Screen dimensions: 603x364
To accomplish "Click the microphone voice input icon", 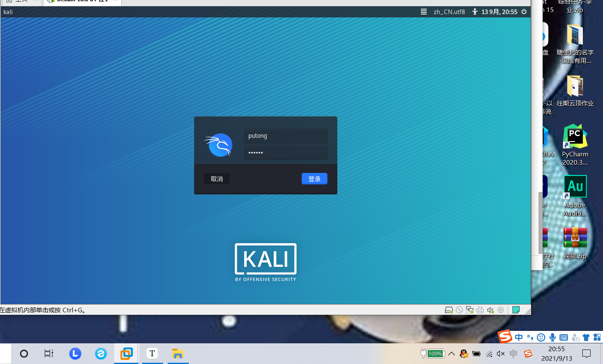I will [553, 338].
